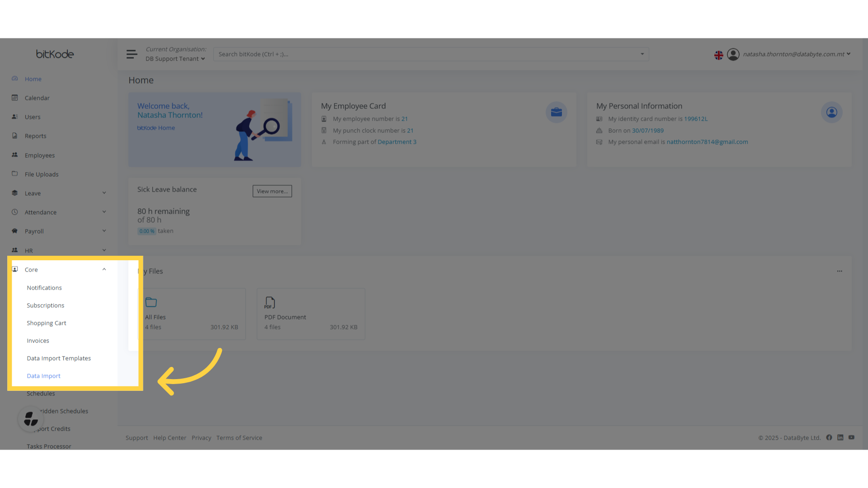Click the profile icon on My Personal Information
Image resolution: width=868 pixels, height=488 pixels.
(x=831, y=112)
